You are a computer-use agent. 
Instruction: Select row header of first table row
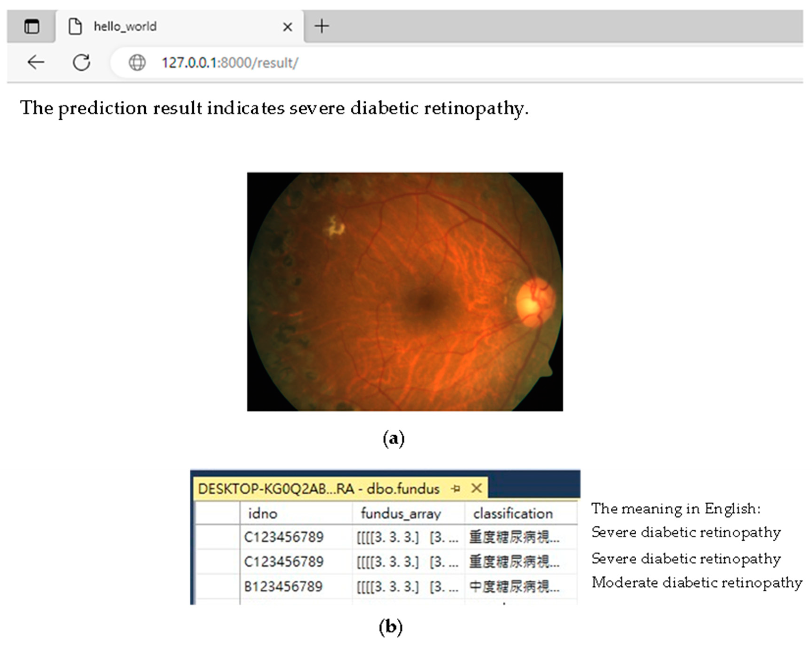[x=217, y=537]
